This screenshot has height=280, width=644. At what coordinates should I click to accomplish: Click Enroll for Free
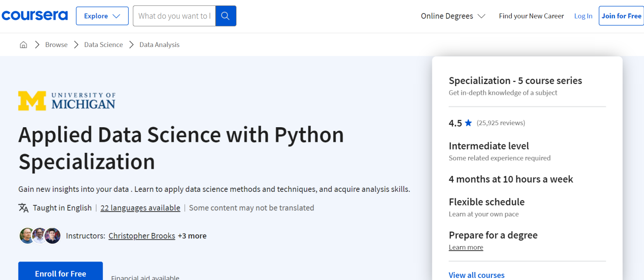pyautogui.click(x=60, y=273)
